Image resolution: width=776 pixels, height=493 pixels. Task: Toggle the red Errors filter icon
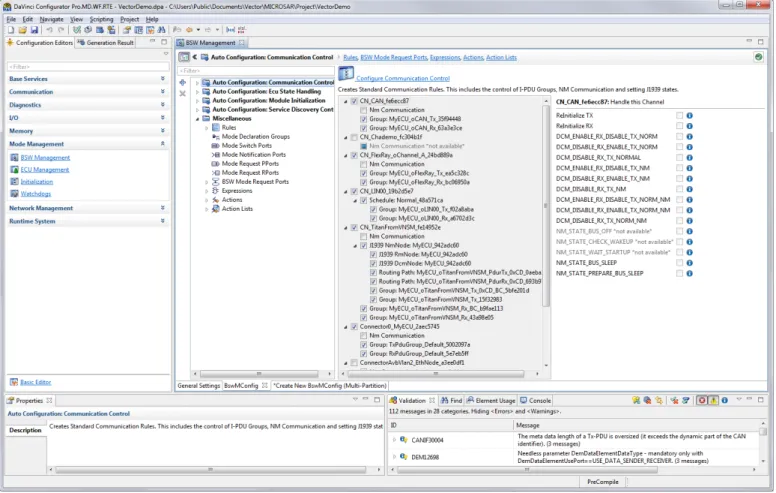(x=702, y=400)
